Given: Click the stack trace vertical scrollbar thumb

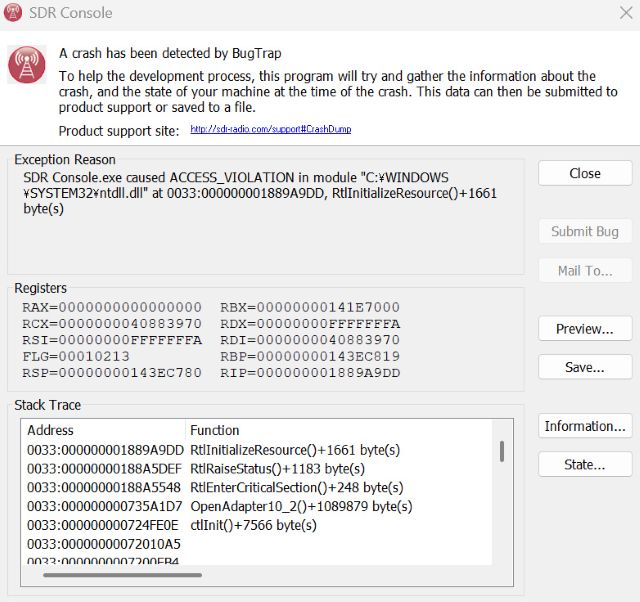Looking at the screenshot, I should [x=502, y=451].
